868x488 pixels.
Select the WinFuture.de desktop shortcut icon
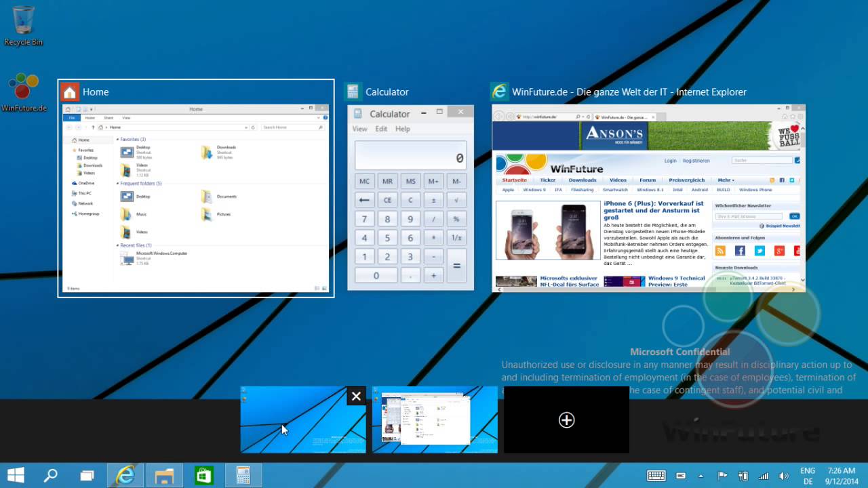pyautogui.click(x=24, y=93)
